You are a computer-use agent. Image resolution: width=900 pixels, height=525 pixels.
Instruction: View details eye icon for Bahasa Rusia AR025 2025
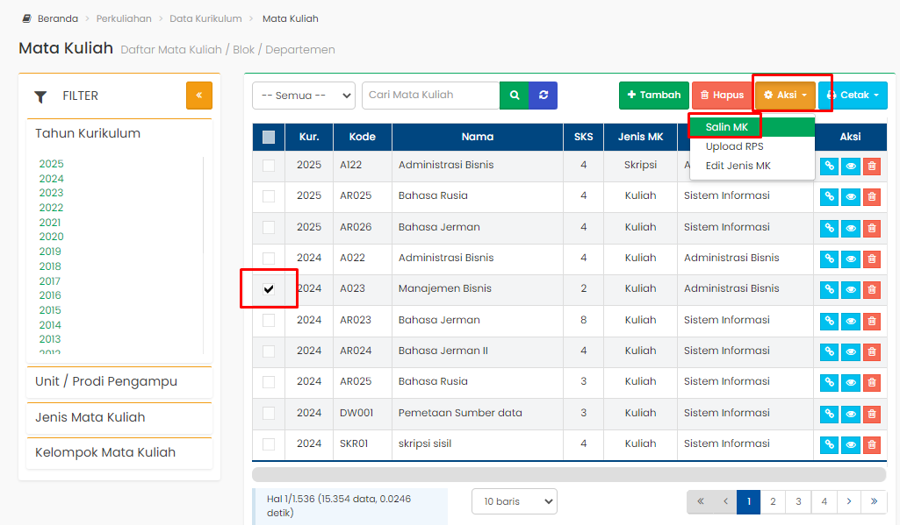coord(850,198)
